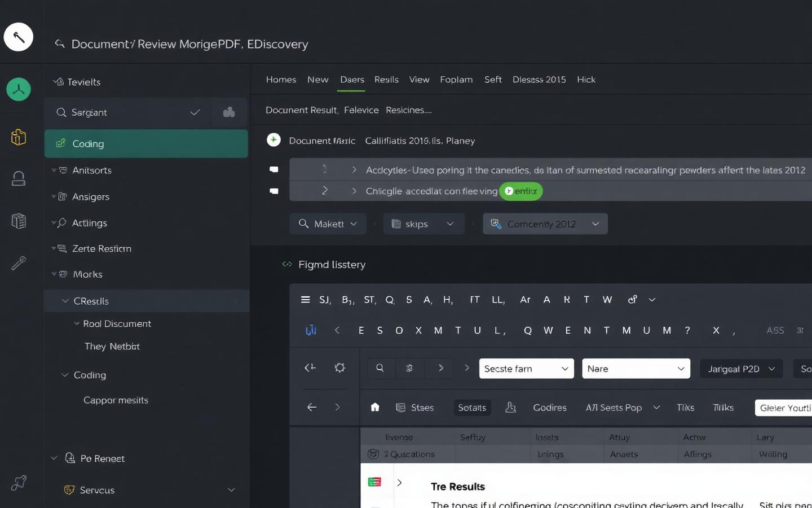Switch to the New tab
This screenshot has height=508, width=812.
coord(318,80)
